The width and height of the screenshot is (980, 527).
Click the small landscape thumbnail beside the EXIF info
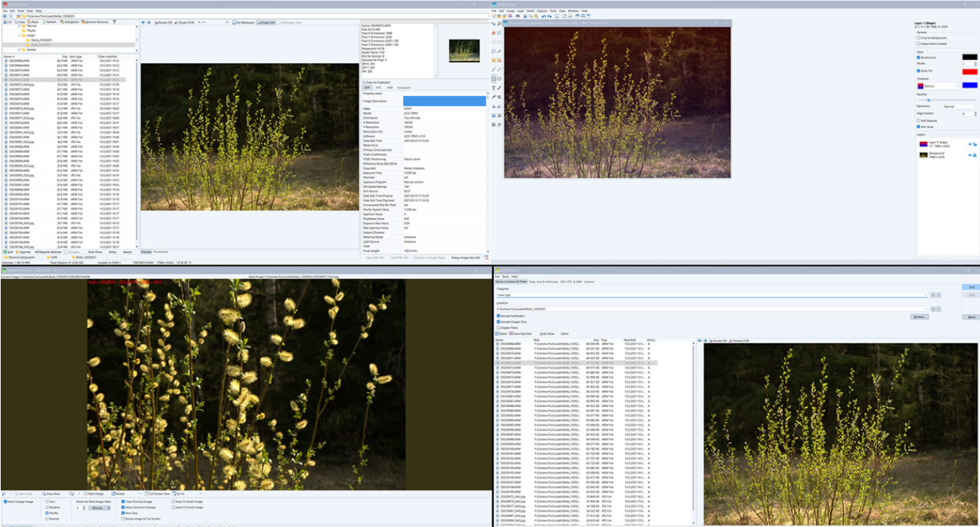465,51
